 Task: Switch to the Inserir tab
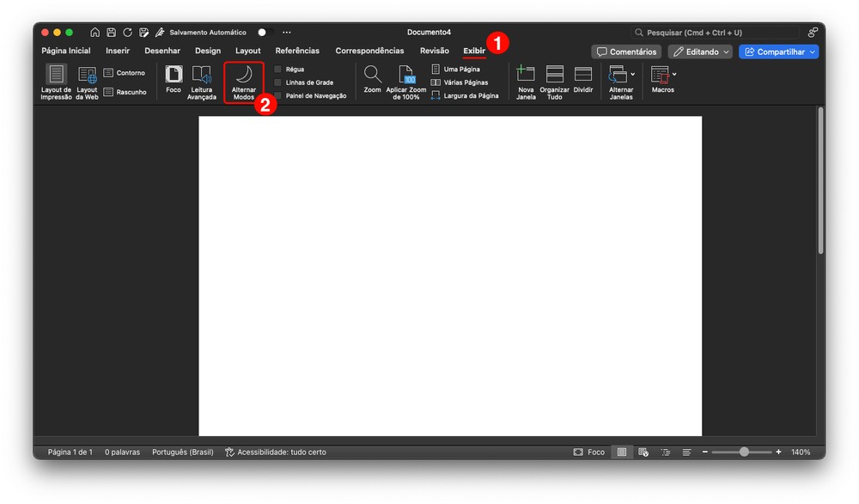tap(118, 51)
